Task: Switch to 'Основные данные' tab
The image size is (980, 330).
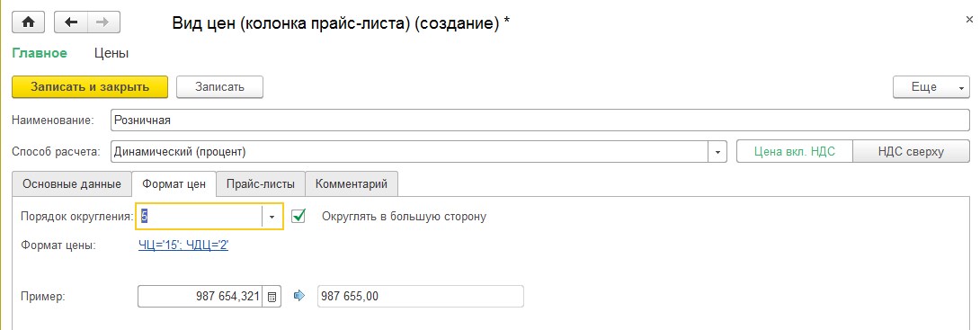Action: pyautogui.click(x=72, y=184)
